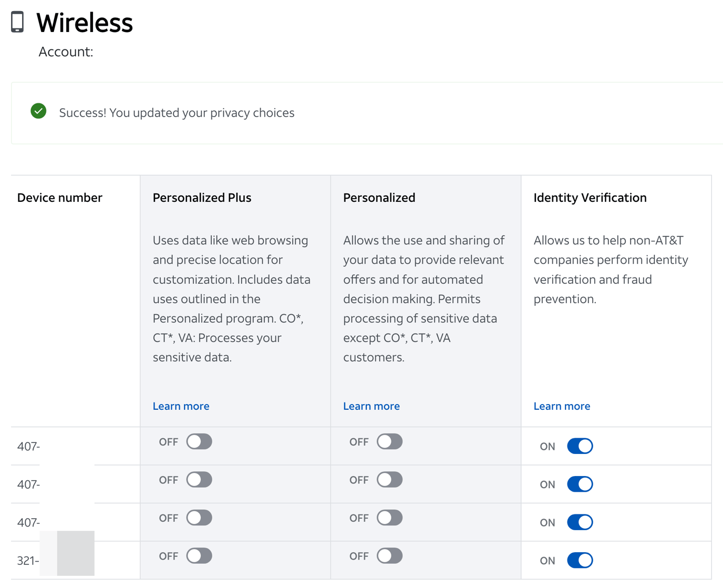Disable Identity Verification for first 407 device
723x588 pixels.
[580, 446]
